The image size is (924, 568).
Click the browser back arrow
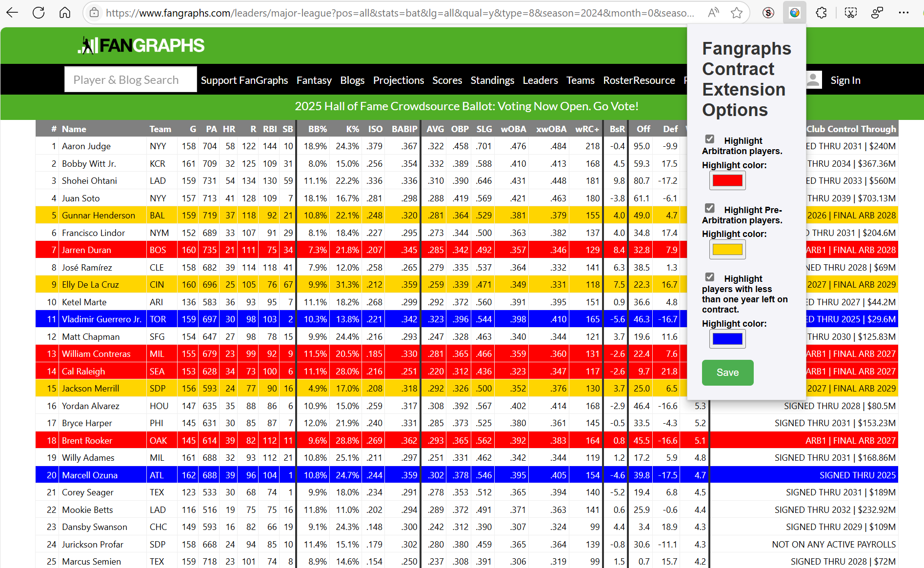click(12, 13)
